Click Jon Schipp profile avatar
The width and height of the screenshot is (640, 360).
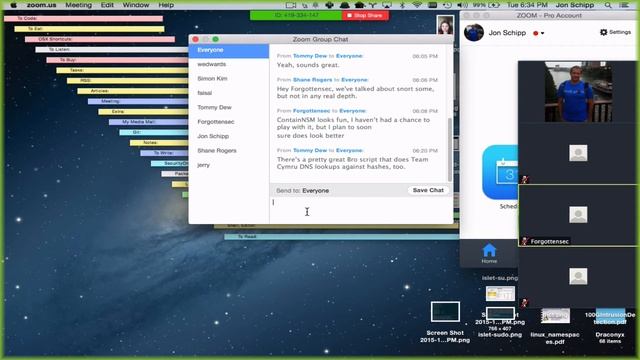474,32
